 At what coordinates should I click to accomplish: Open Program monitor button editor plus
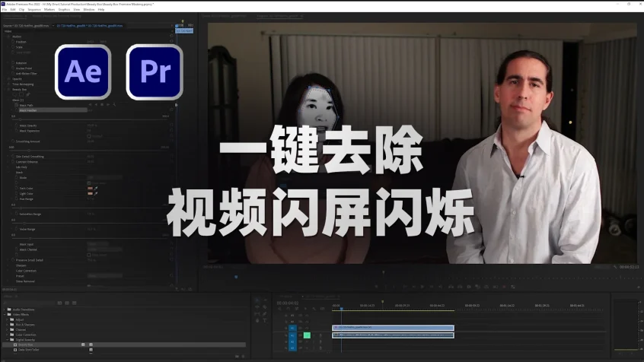(638, 287)
